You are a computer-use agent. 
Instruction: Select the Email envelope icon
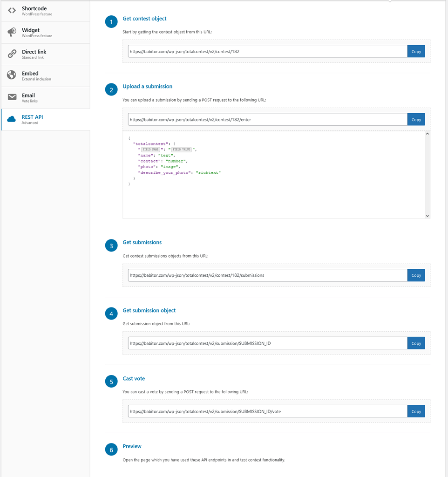(12, 97)
